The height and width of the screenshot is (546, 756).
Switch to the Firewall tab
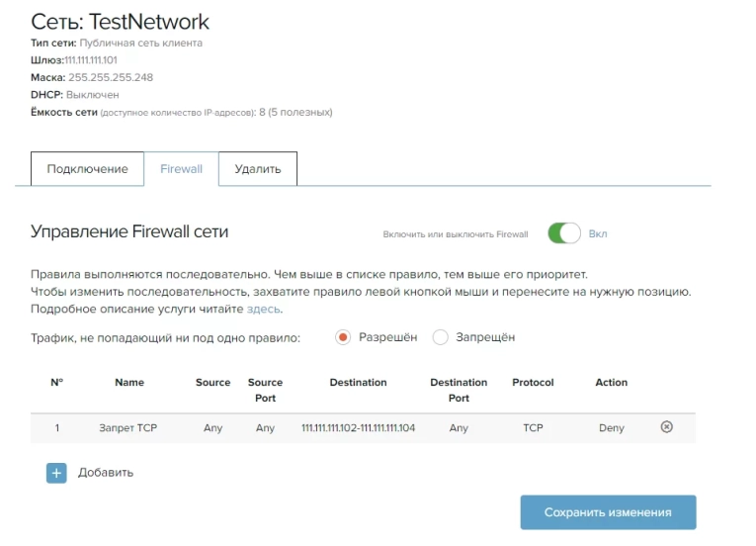(x=181, y=169)
